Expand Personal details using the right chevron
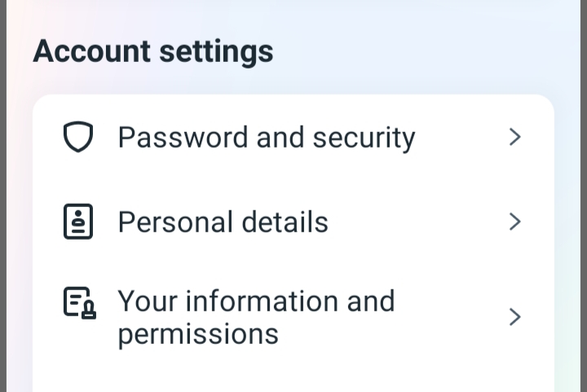The image size is (587, 392). point(515,222)
